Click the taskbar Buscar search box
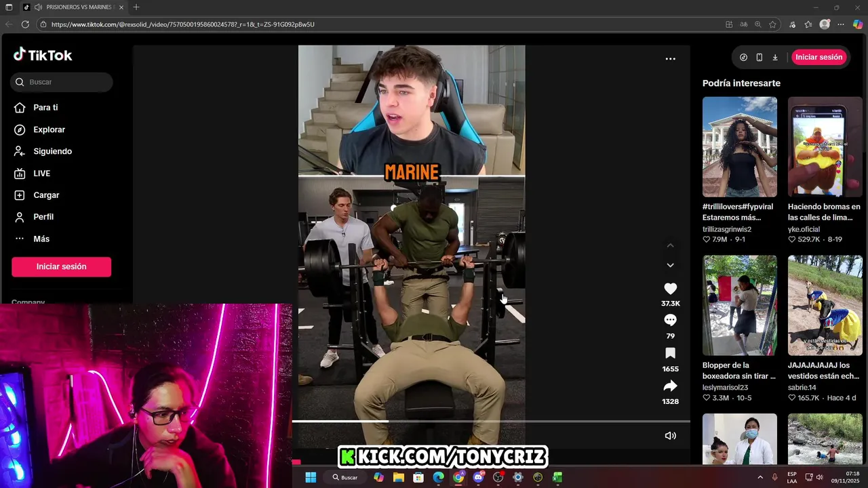The height and width of the screenshot is (488, 868). coord(344,477)
